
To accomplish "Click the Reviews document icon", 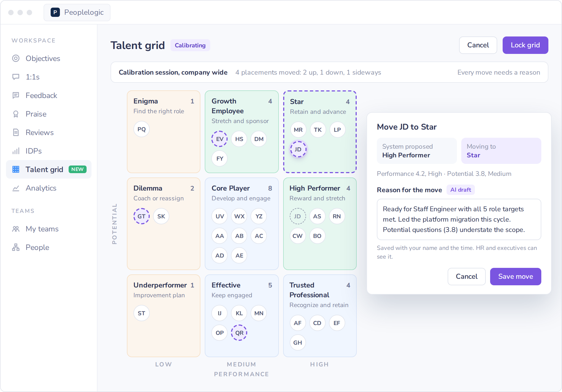I will pos(16,132).
